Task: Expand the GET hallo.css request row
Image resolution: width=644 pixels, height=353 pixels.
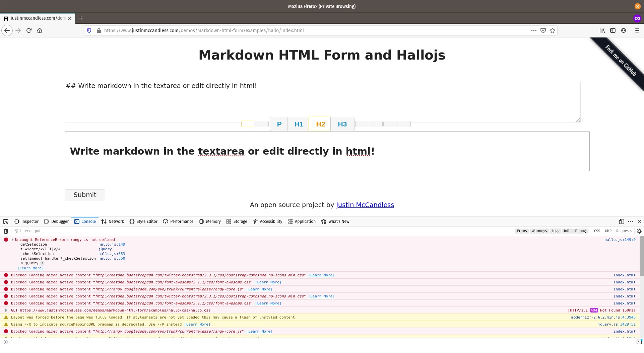Action: tap(6, 310)
